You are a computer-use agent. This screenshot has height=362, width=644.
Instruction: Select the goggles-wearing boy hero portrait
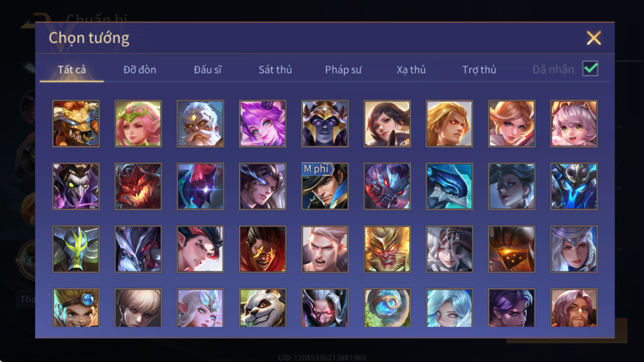click(x=76, y=308)
